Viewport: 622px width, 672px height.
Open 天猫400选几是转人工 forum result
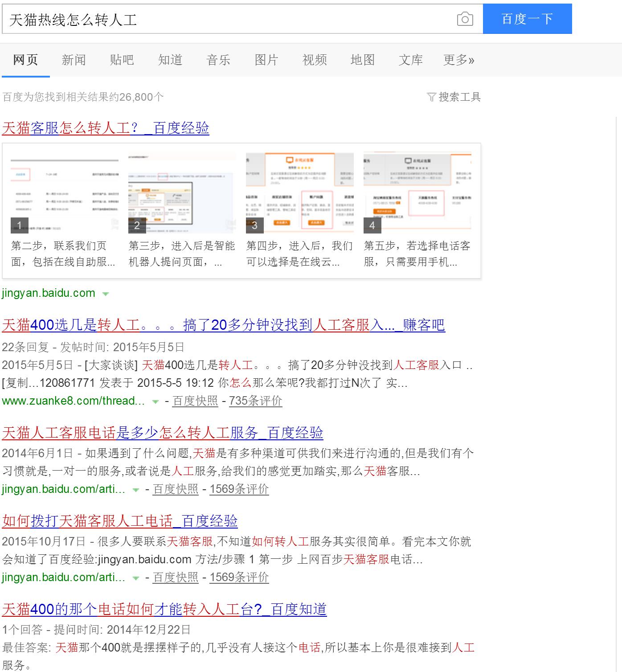tap(223, 326)
